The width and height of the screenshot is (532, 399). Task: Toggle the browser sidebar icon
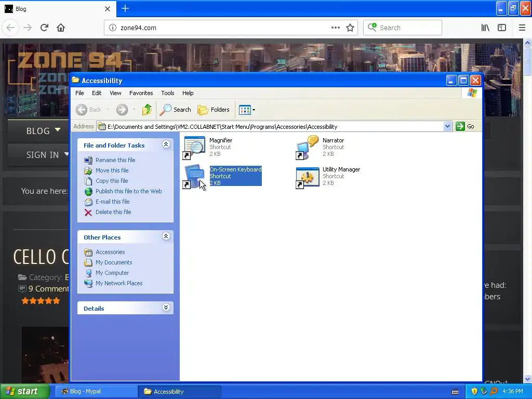502,28
